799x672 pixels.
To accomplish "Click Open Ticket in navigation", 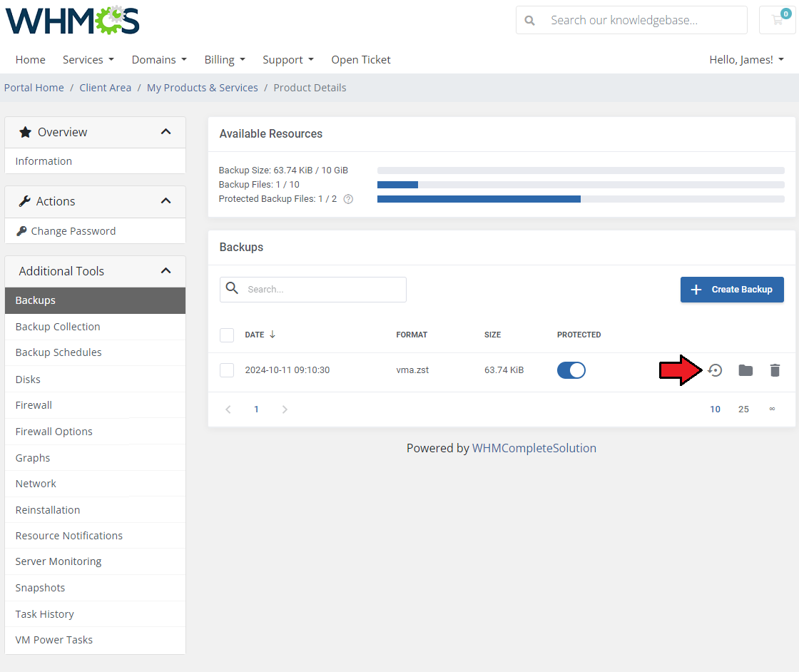I will [361, 60].
